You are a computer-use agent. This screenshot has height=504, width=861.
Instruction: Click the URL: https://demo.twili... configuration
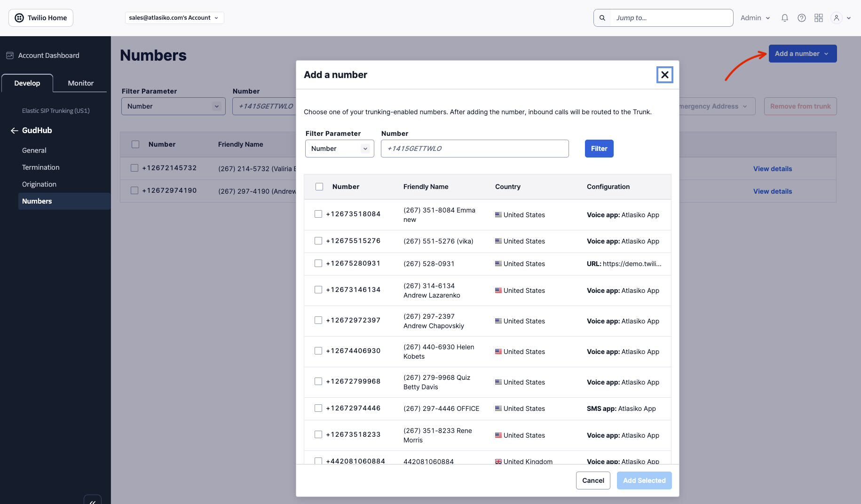[x=624, y=264]
